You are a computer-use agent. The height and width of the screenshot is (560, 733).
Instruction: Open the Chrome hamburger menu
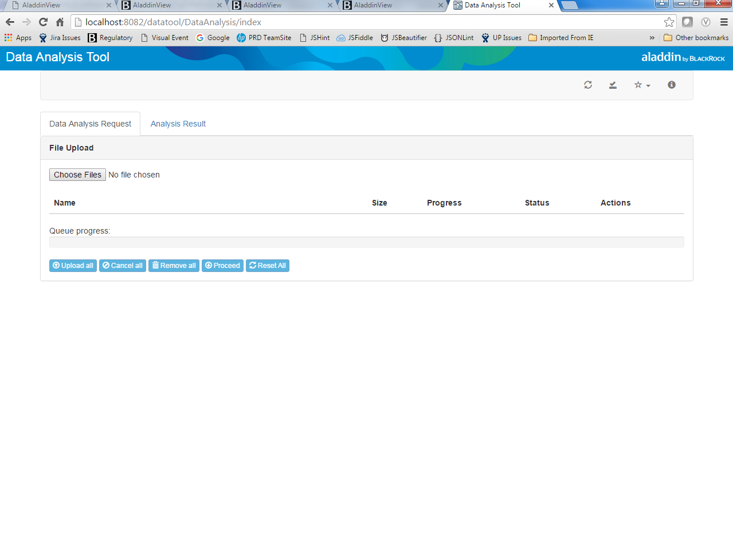tap(724, 22)
